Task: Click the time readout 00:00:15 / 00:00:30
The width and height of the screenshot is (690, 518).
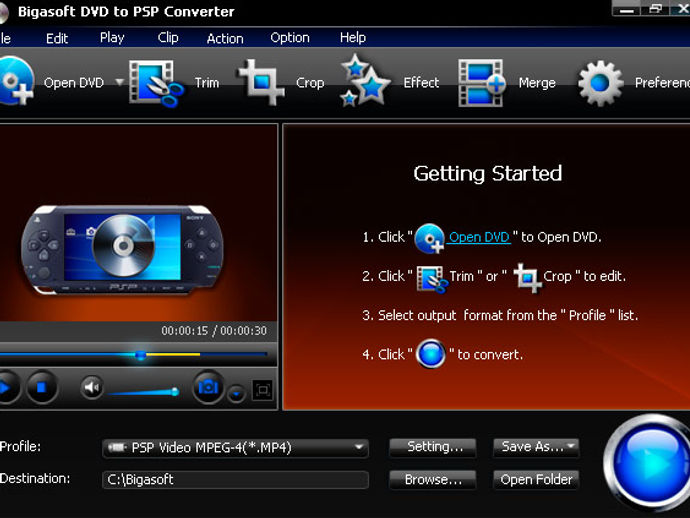Action: click(x=214, y=331)
